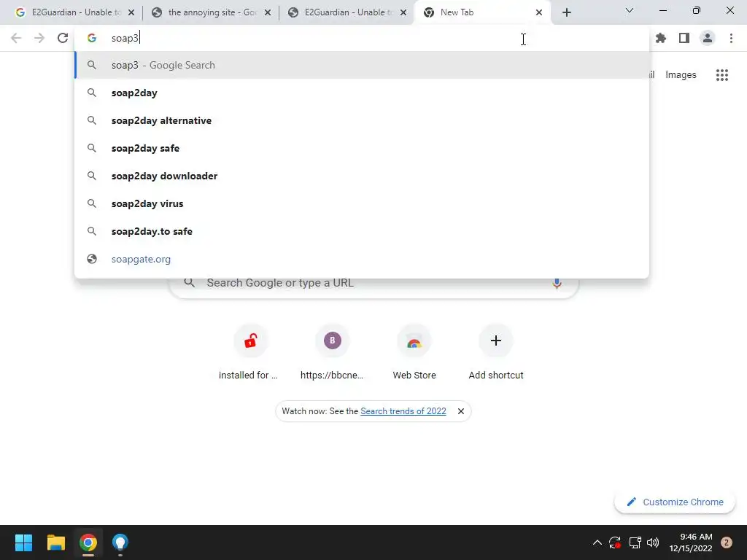Image resolution: width=747 pixels, height=560 pixels.
Task: Close the third tab, E2Guardian
Action: tap(403, 13)
